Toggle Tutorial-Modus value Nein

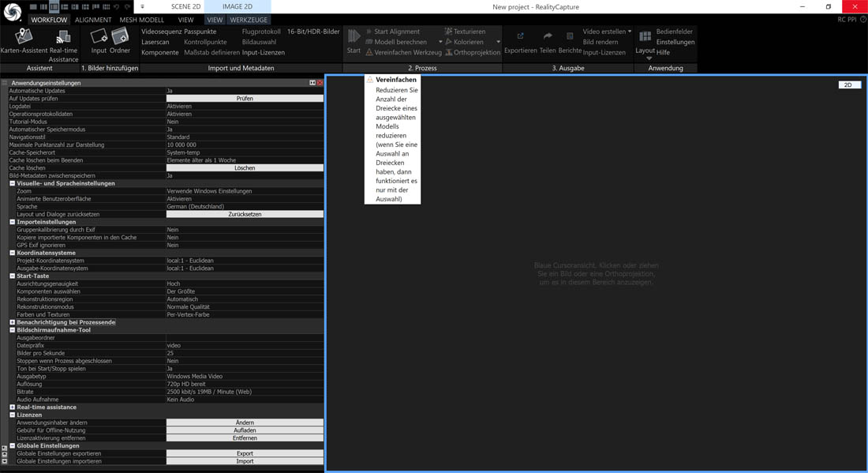coord(245,122)
